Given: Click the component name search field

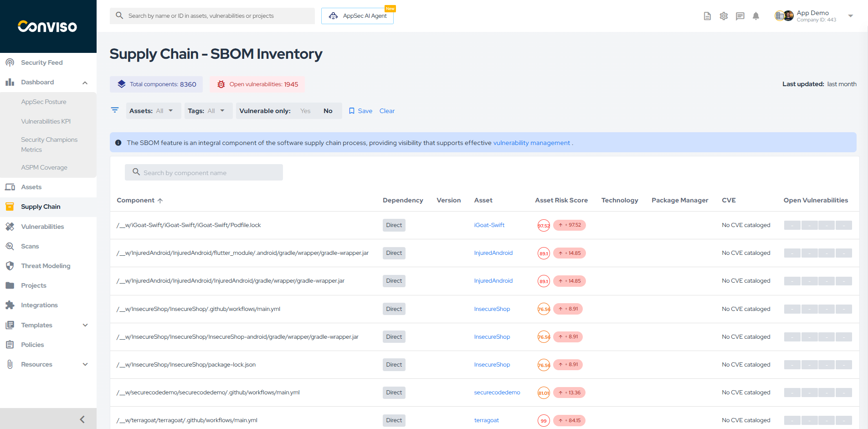Looking at the screenshot, I should coord(204,172).
